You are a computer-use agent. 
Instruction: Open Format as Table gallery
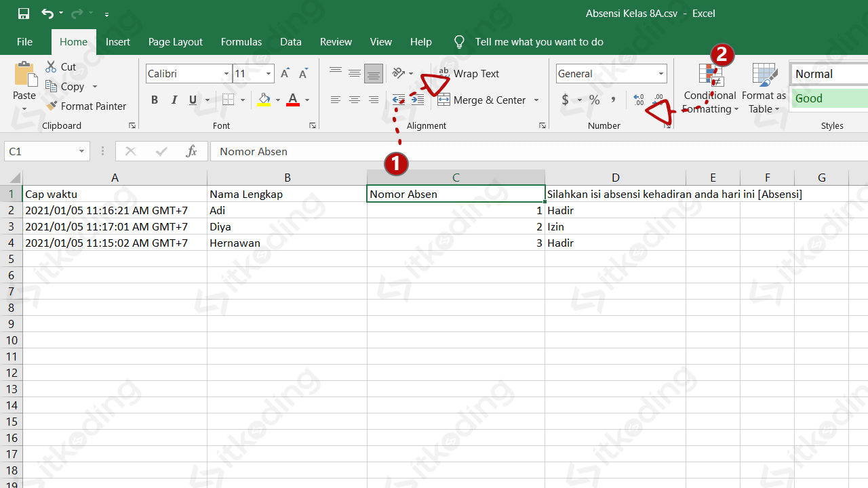[764, 89]
